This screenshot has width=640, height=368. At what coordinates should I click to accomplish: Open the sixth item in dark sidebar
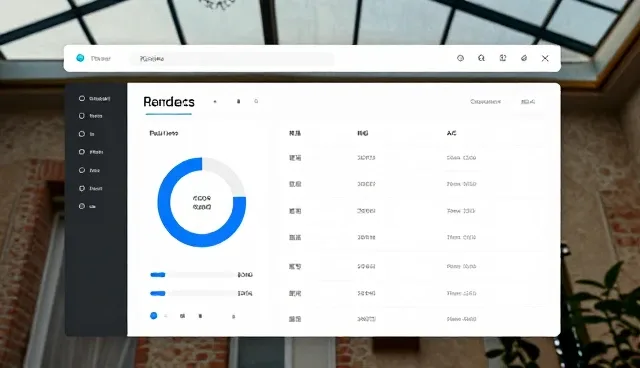point(91,188)
